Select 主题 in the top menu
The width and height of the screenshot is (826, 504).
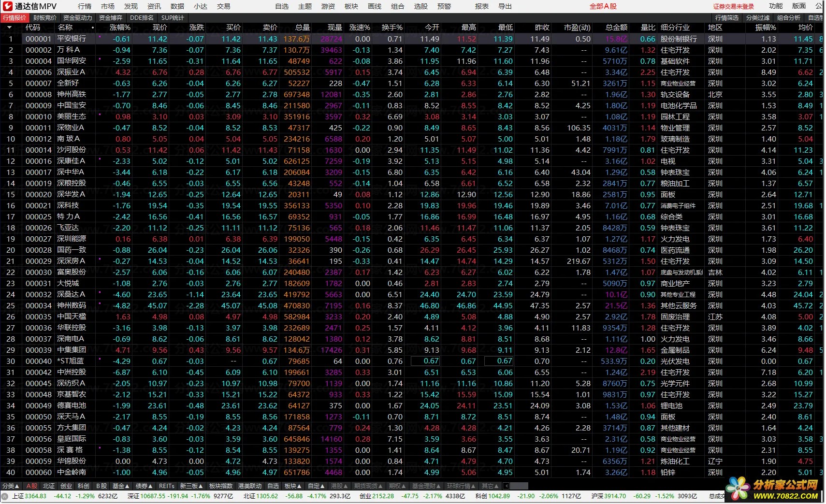pyautogui.click(x=305, y=6)
